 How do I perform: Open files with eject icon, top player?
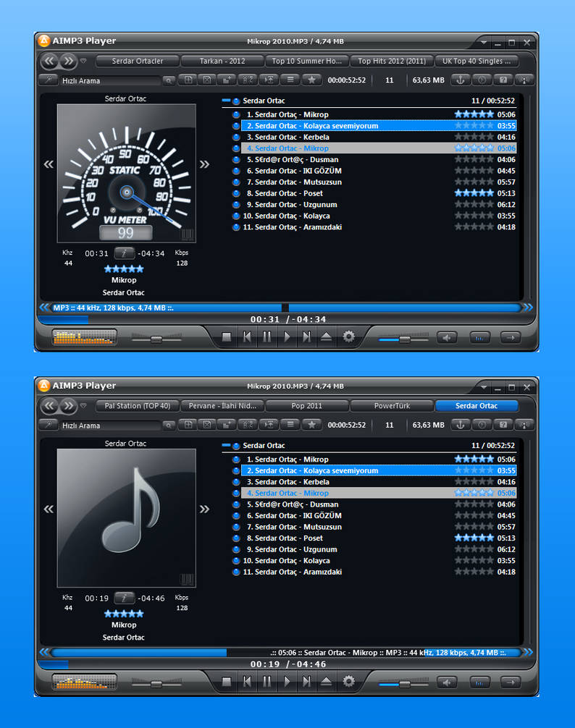point(327,337)
